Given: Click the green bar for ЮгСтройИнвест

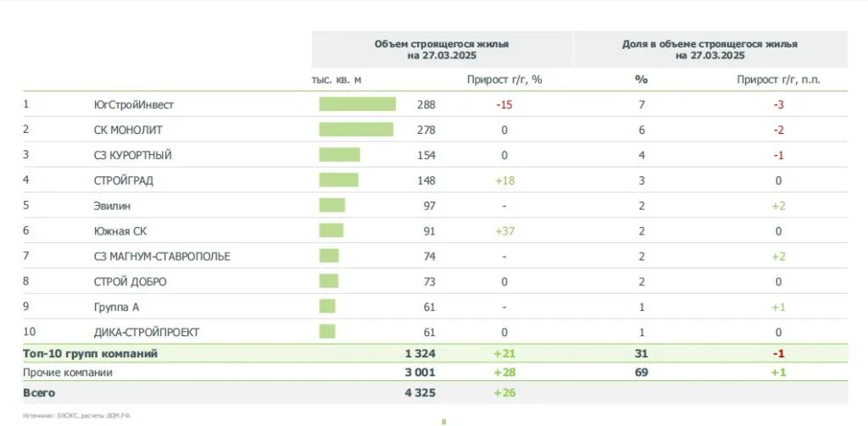Looking at the screenshot, I should 357,105.
